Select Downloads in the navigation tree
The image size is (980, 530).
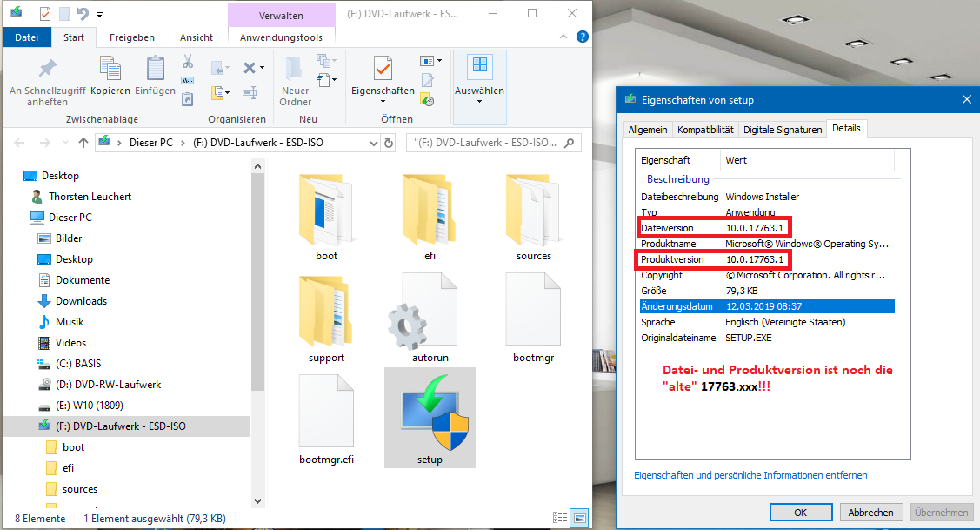[81, 301]
